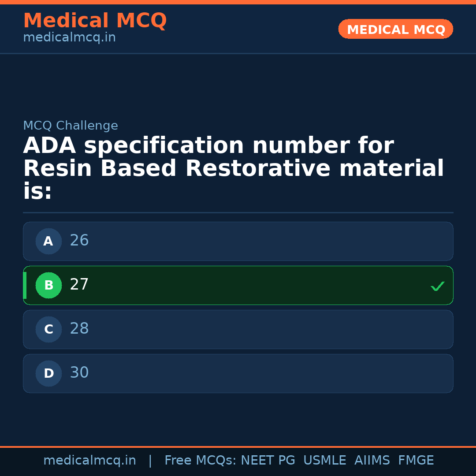Click the letter A circle icon
This screenshot has height=476, width=476.
point(48,241)
